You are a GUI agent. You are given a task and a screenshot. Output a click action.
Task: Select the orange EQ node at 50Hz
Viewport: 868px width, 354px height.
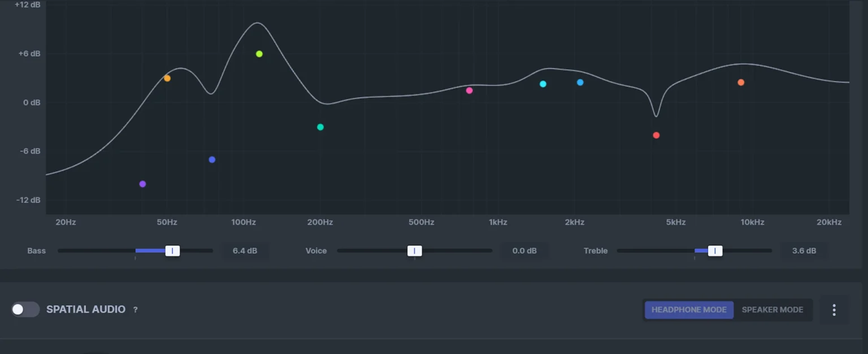[x=167, y=78]
